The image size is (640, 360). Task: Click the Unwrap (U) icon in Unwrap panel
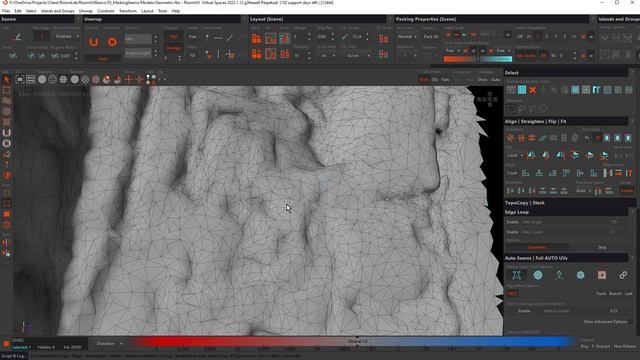93,42
